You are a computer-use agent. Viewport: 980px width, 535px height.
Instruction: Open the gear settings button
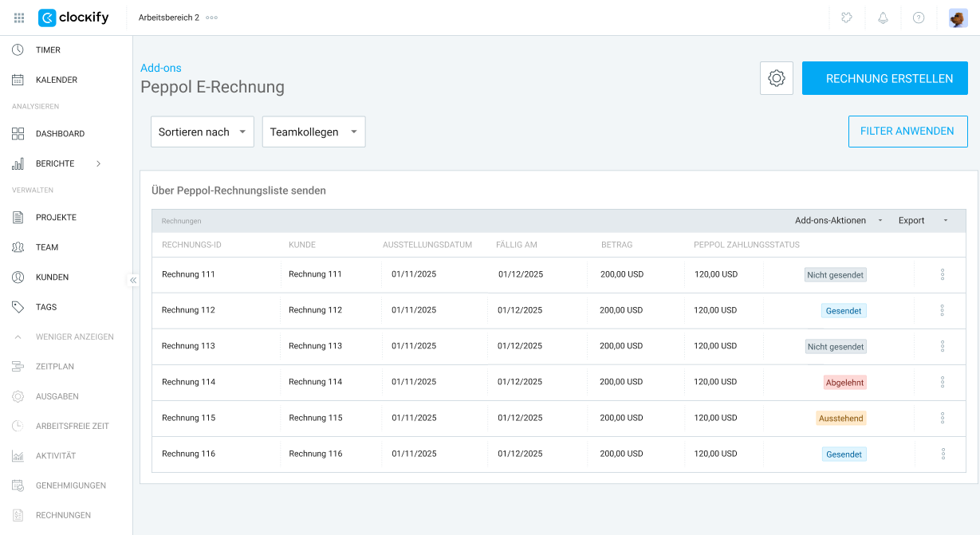(777, 78)
